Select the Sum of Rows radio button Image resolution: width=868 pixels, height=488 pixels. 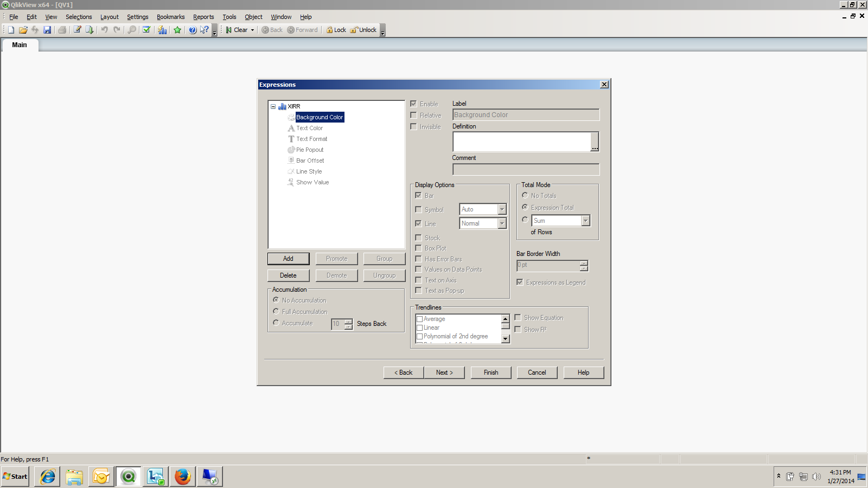525,220
